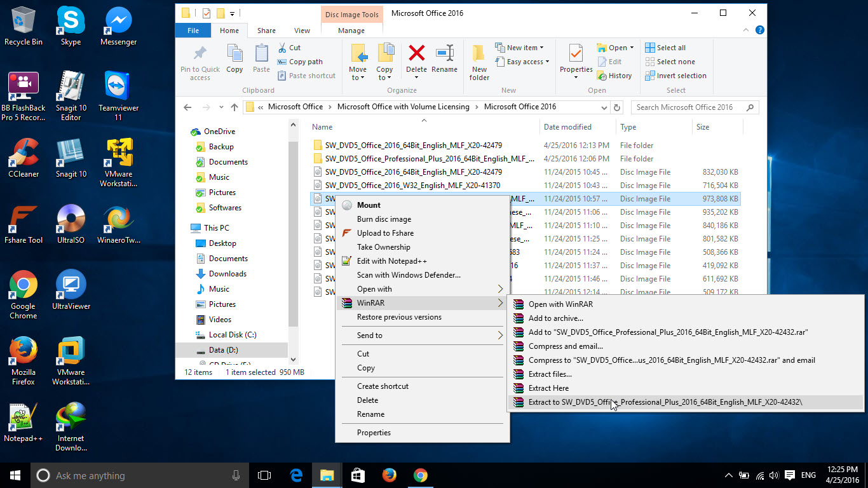Open the Google Chrome desktop shortcut
868x488 pixels.
pos(23,295)
